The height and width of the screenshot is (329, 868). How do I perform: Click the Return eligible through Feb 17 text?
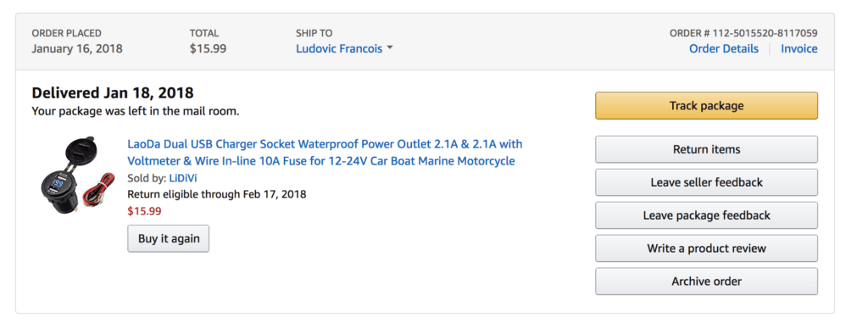point(216,194)
